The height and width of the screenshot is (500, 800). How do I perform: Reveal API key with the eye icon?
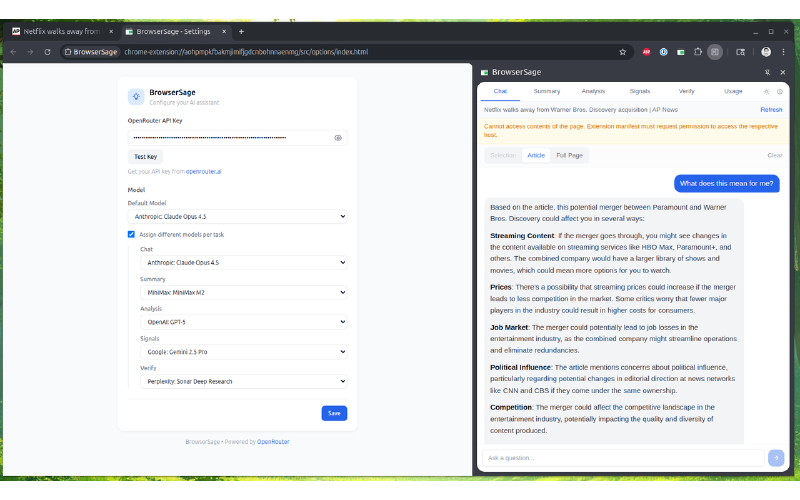338,137
